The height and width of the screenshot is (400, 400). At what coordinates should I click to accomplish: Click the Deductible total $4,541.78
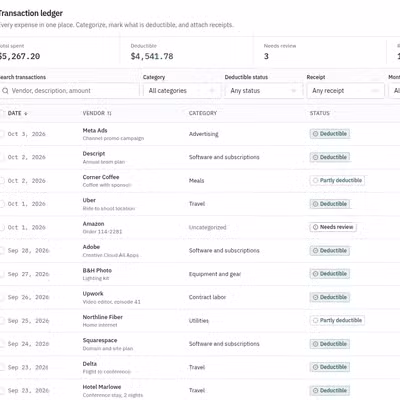pyautogui.click(x=152, y=56)
